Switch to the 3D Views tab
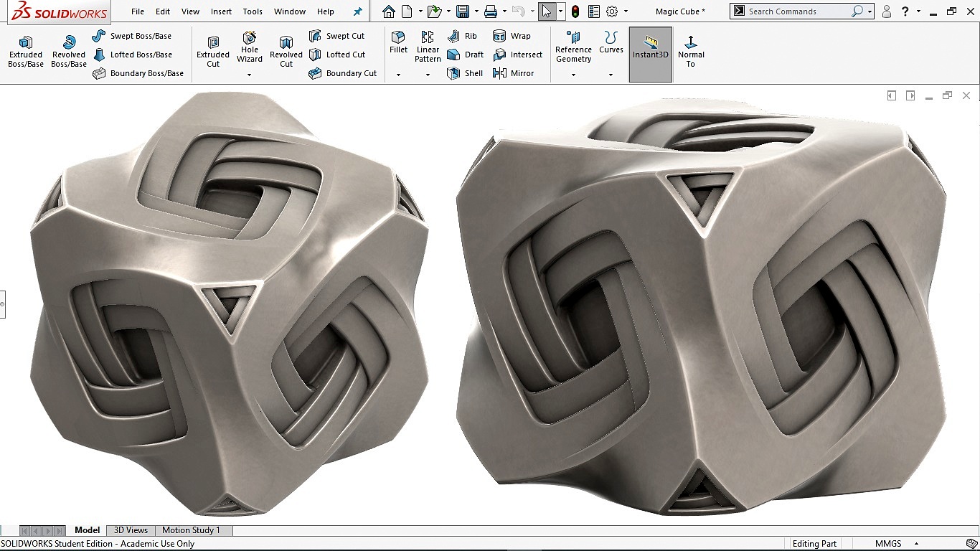This screenshot has width=980, height=551. pos(131,530)
